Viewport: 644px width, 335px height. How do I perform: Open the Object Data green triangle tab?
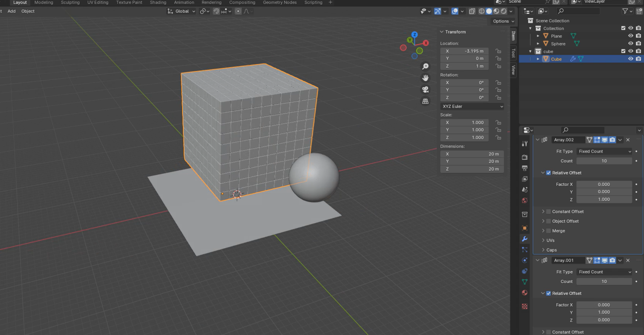(x=525, y=282)
